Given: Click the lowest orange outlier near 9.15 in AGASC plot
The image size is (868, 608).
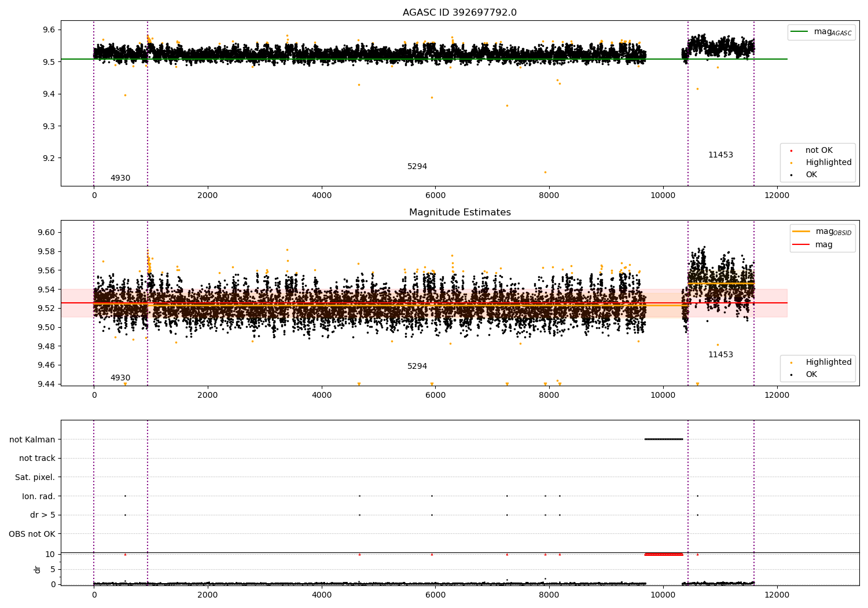Looking at the screenshot, I should pos(545,172).
